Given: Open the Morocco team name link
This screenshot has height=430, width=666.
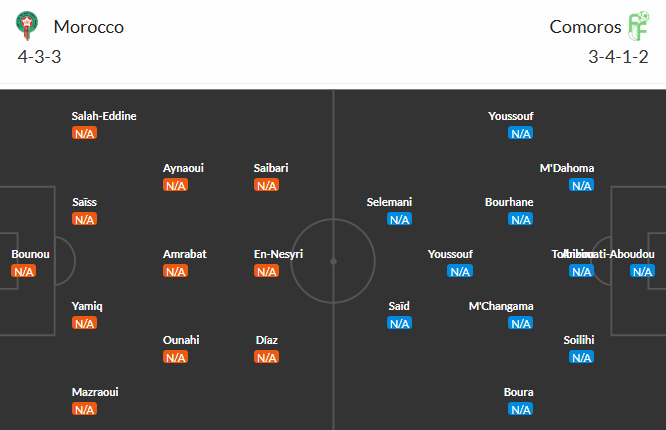Looking at the screenshot, I should 89,27.
